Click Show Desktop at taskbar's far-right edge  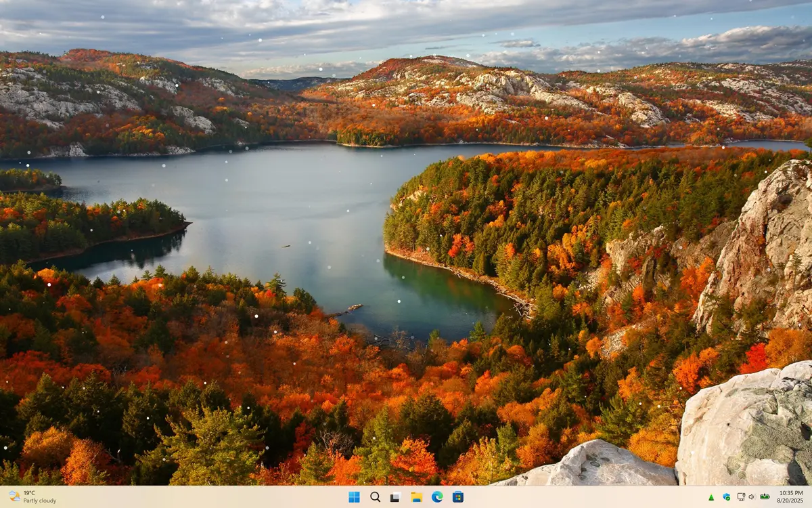(x=810, y=497)
